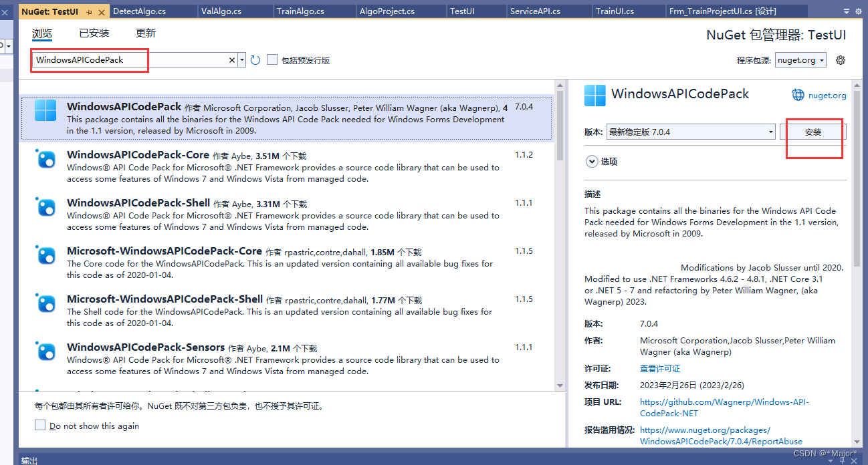Open the 查看许可证 license link

click(x=659, y=368)
